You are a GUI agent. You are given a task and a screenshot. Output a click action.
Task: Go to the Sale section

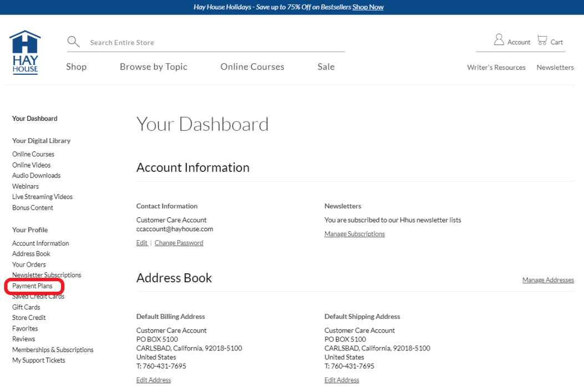pos(326,67)
